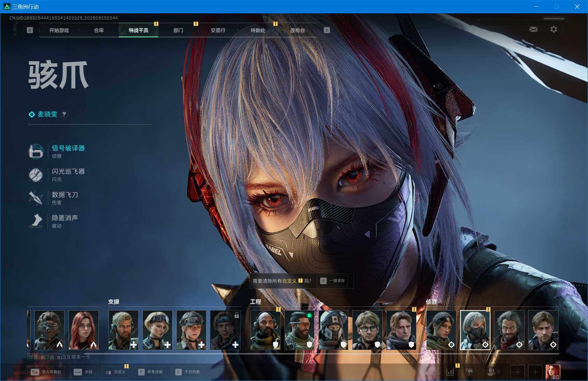Viewport: 588px width, 381px height.
Task: Click the second empty squad invite slot
Action: (x=535, y=372)
